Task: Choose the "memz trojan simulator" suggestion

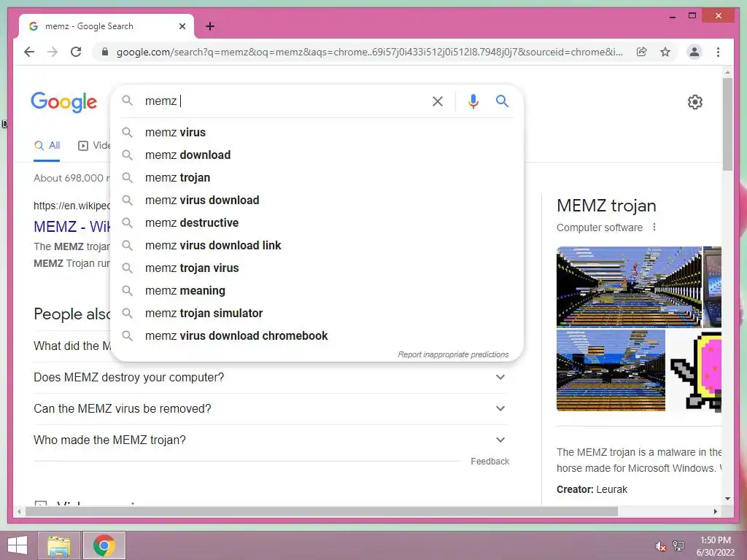Action: 317,314
